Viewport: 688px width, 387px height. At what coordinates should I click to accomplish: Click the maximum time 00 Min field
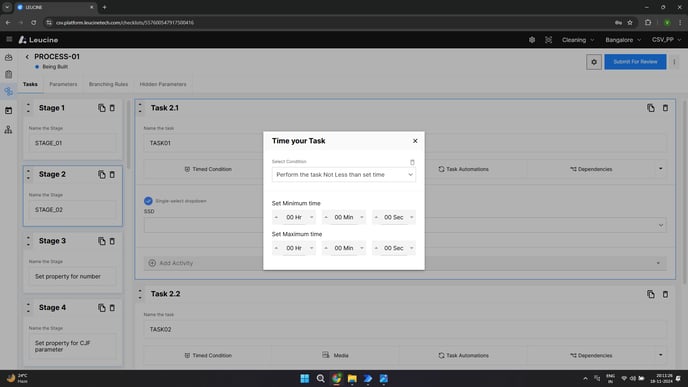coord(344,248)
